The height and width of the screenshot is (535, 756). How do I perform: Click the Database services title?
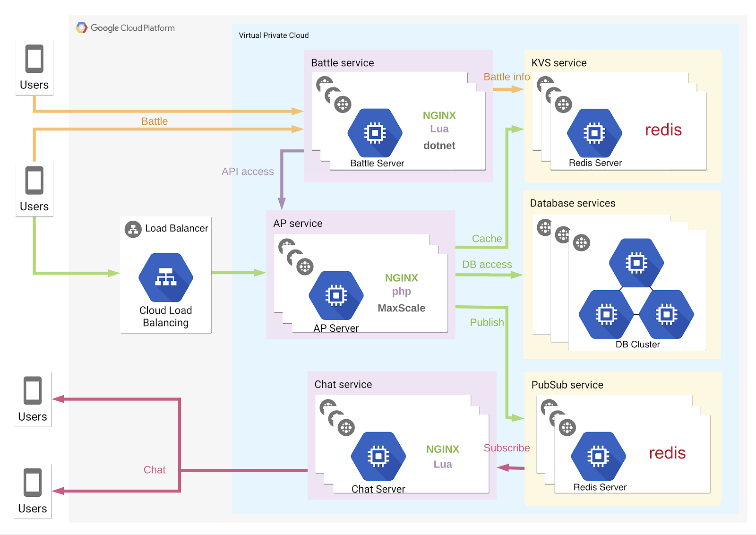[x=573, y=203]
